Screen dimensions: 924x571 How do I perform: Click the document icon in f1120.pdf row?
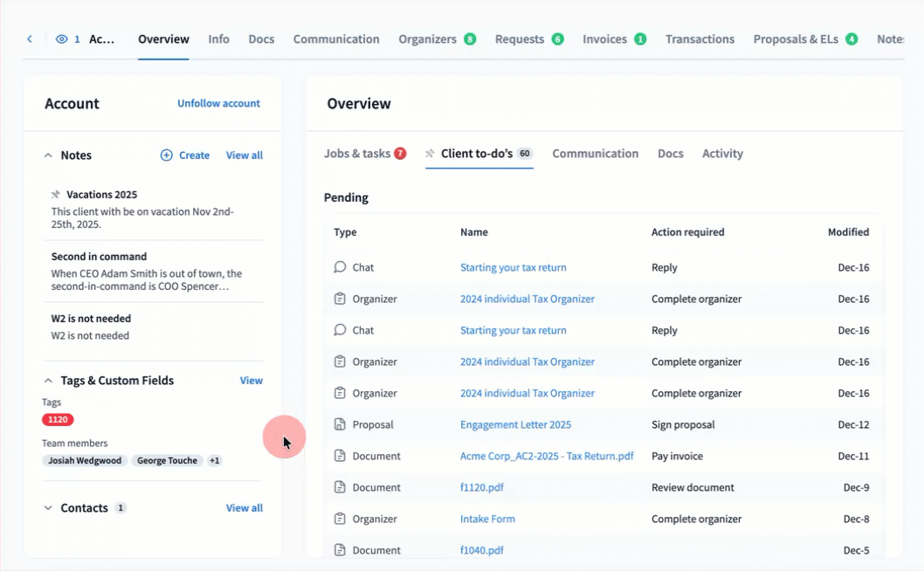pos(341,488)
